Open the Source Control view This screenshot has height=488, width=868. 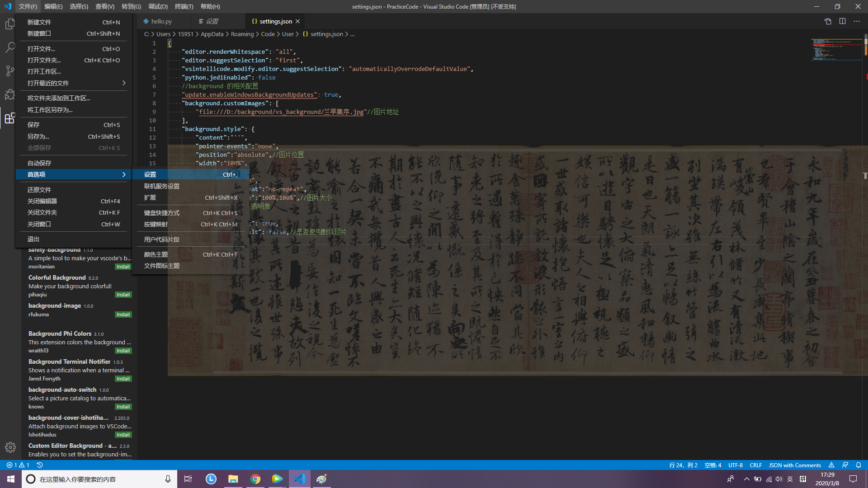[10, 70]
